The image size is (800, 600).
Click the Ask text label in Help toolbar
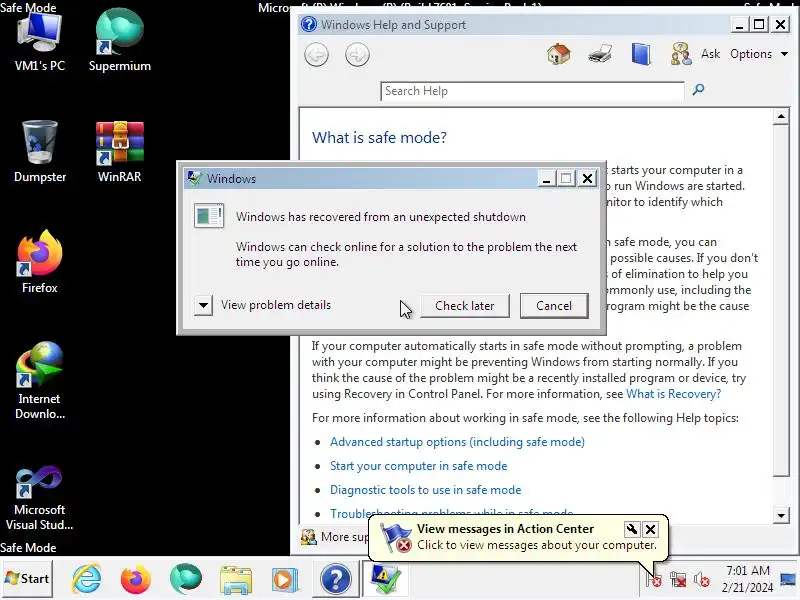(x=710, y=54)
